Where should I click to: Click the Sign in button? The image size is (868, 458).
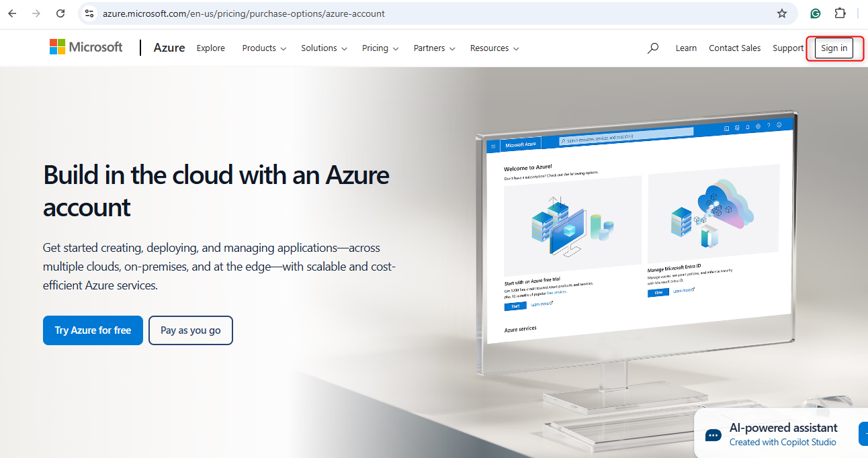point(834,48)
